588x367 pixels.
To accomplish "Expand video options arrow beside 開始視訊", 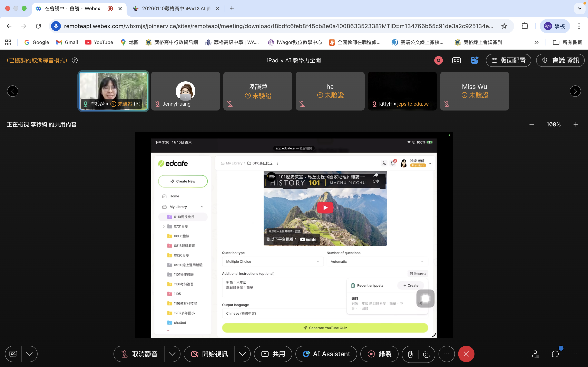I will (x=242, y=354).
